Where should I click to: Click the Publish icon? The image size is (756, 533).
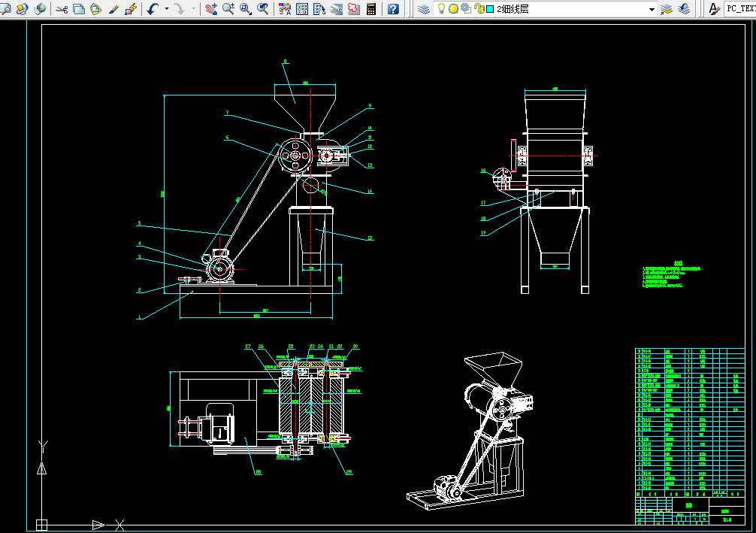(23, 9)
